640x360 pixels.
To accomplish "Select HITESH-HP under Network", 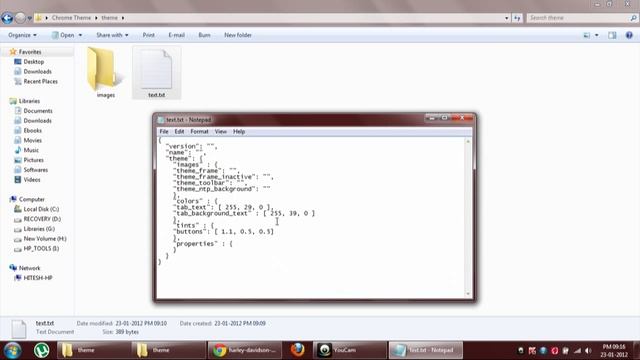I will coord(38,278).
